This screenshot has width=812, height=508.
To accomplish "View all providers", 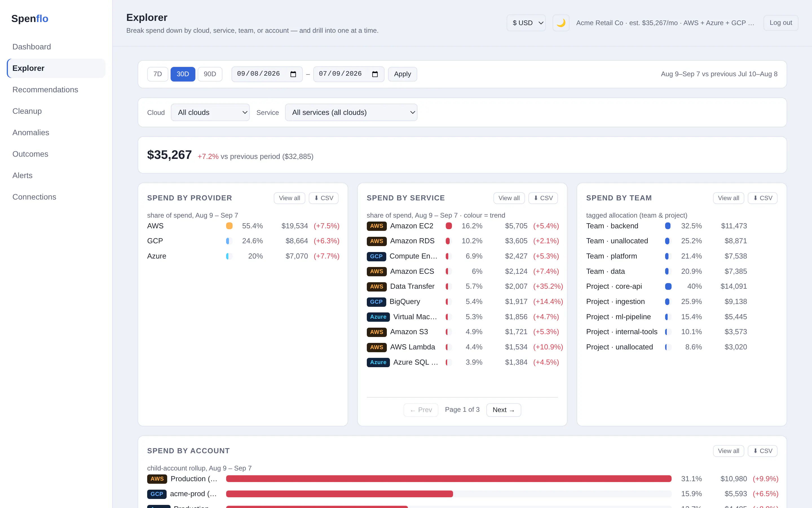I will (289, 198).
